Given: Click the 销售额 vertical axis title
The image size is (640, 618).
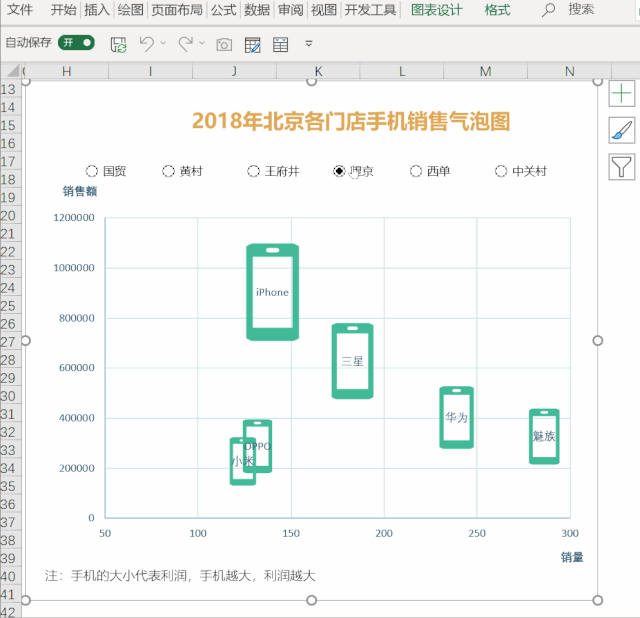Looking at the screenshot, I should click(80, 191).
